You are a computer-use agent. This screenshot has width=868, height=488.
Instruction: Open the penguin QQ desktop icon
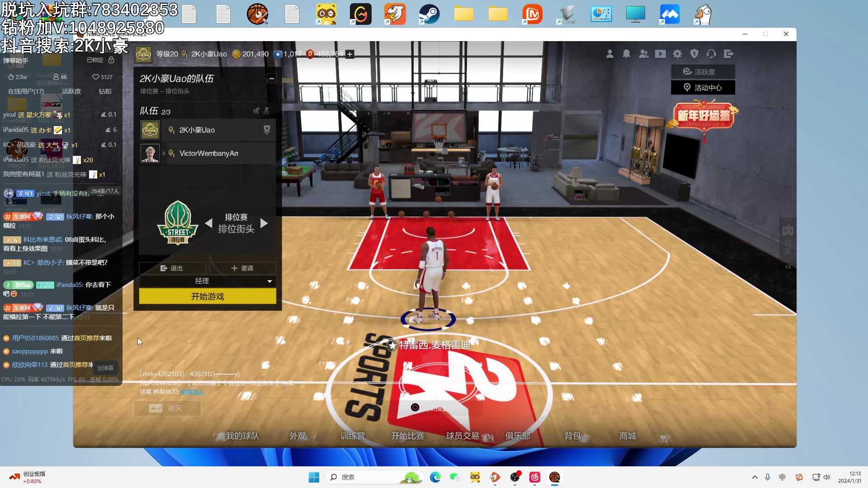pos(703,14)
